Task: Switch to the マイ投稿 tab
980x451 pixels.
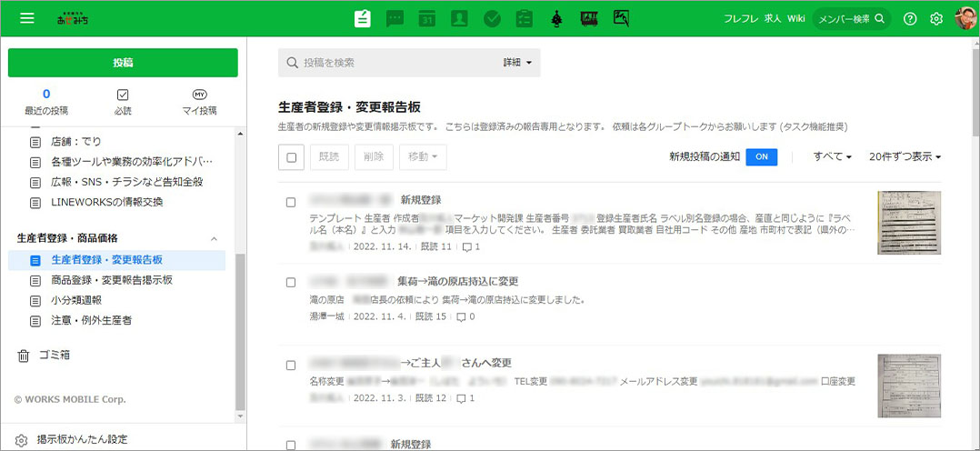Action: pos(200,102)
